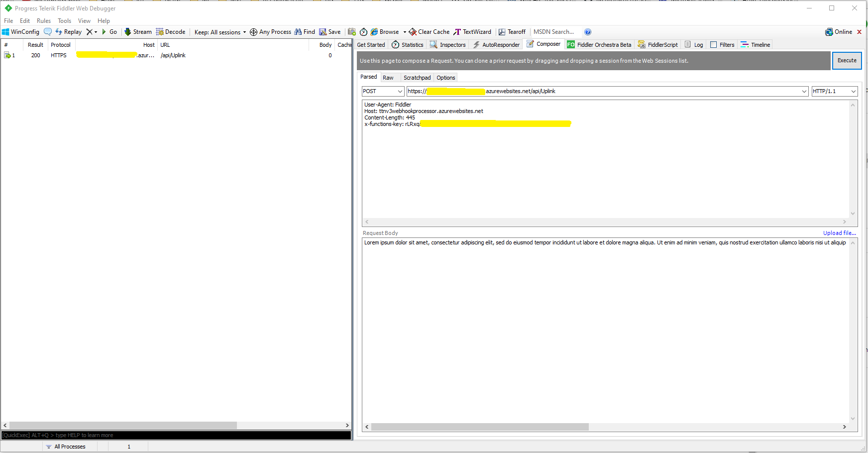Open the Keep: All sessions dropdown

click(x=220, y=32)
